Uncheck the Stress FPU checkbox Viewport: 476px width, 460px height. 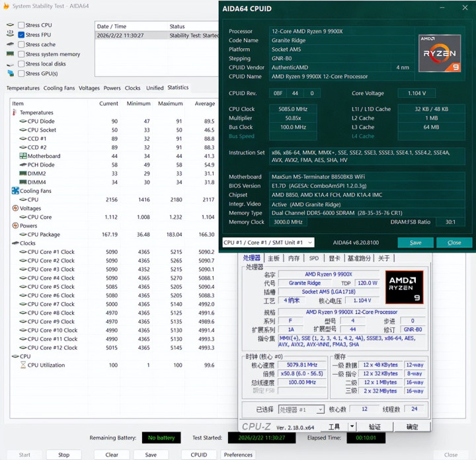tap(21, 35)
